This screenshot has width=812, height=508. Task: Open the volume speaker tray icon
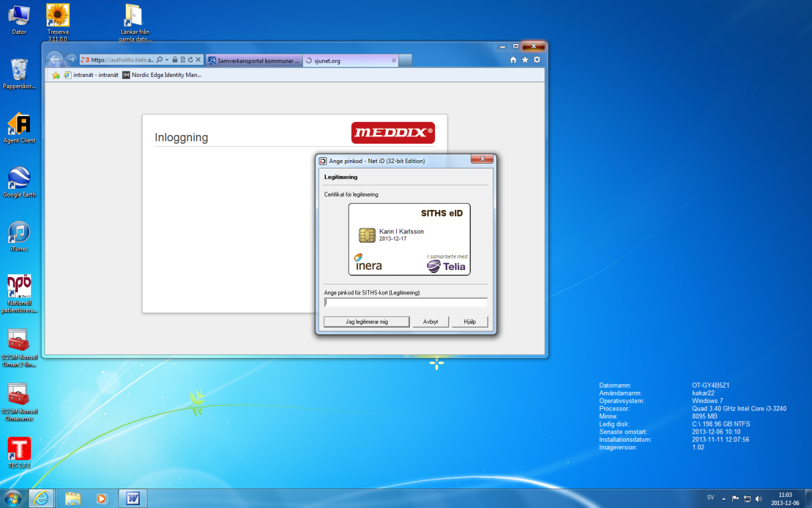(759, 499)
